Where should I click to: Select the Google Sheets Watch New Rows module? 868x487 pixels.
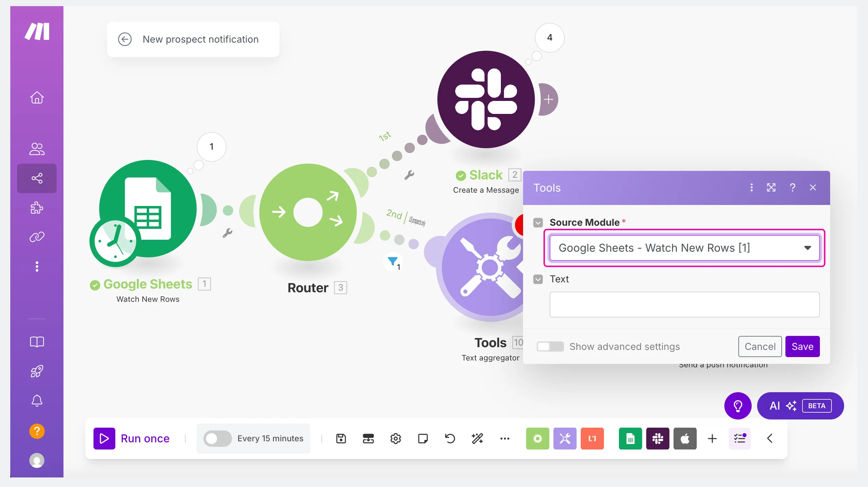click(147, 209)
